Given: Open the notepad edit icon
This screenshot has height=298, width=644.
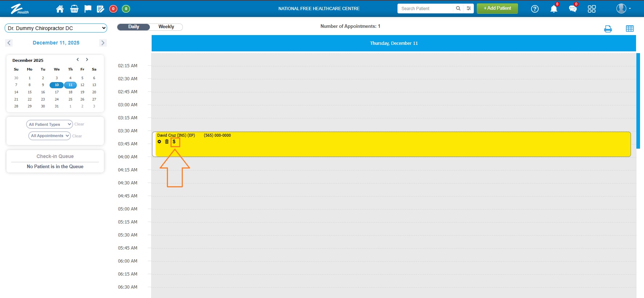Looking at the screenshot, I should [100, 9].
